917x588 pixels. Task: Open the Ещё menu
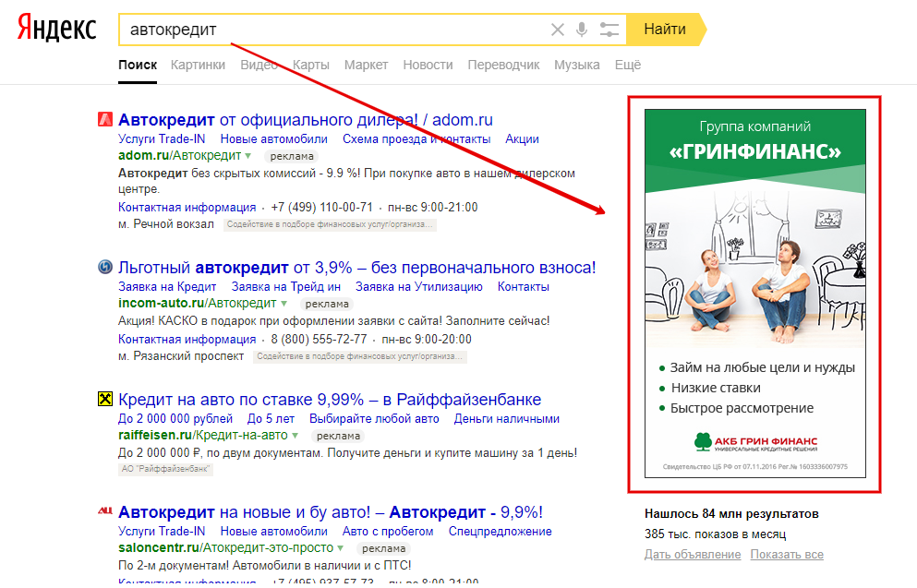click(628, 65)
